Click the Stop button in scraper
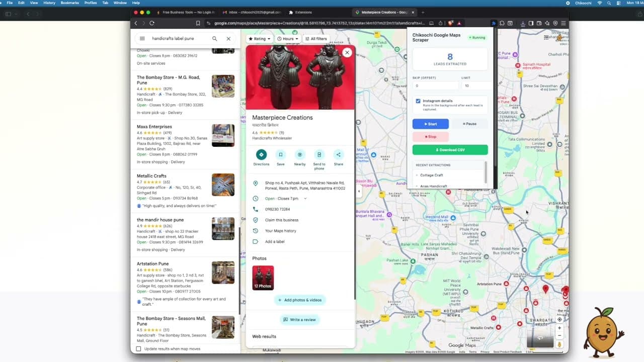Screen dimensions: 644x362 pyautogui.click(x=431, y=137)
